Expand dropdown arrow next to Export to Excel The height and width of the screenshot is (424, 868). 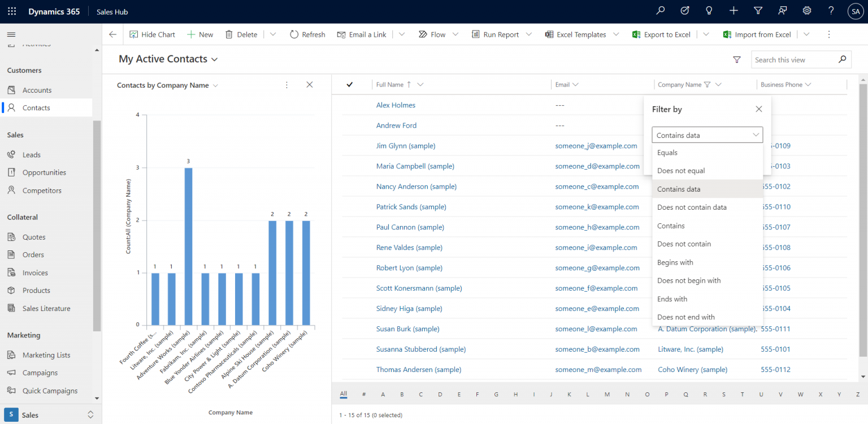tap(706, 34)
